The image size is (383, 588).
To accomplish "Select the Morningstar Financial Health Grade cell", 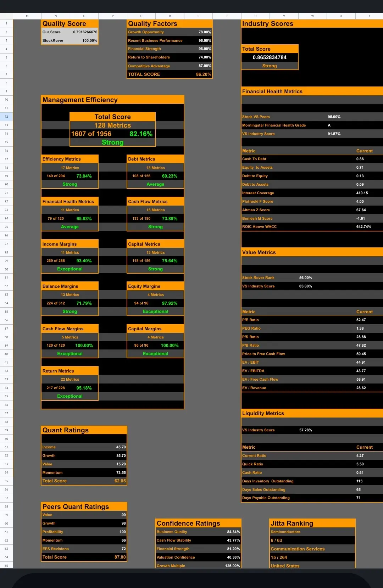I will [x=274, y=125].
